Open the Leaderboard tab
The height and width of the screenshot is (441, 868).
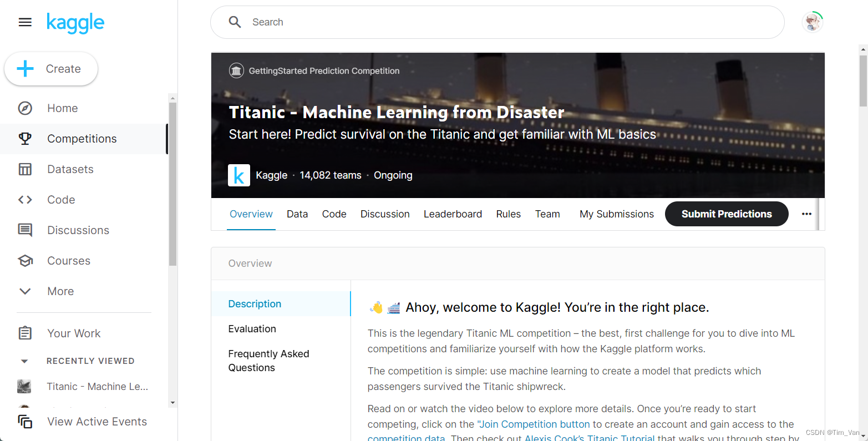[453, 214]
